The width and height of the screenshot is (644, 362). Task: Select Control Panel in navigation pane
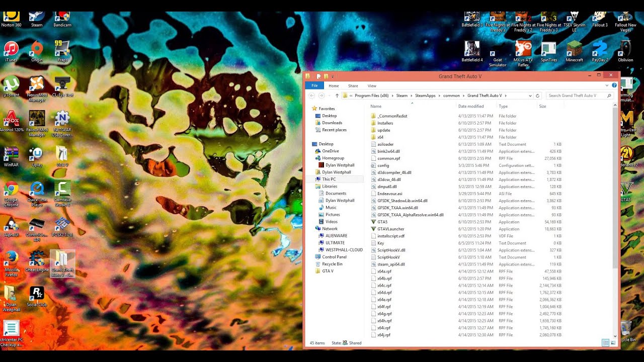coord(334,257)
